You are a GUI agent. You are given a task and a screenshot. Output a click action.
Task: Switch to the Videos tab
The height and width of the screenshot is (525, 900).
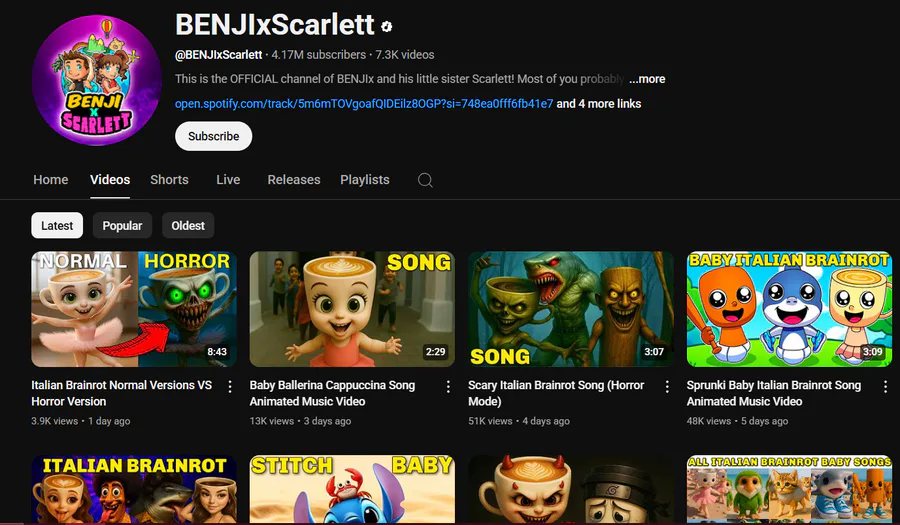[x=110, y=180]
